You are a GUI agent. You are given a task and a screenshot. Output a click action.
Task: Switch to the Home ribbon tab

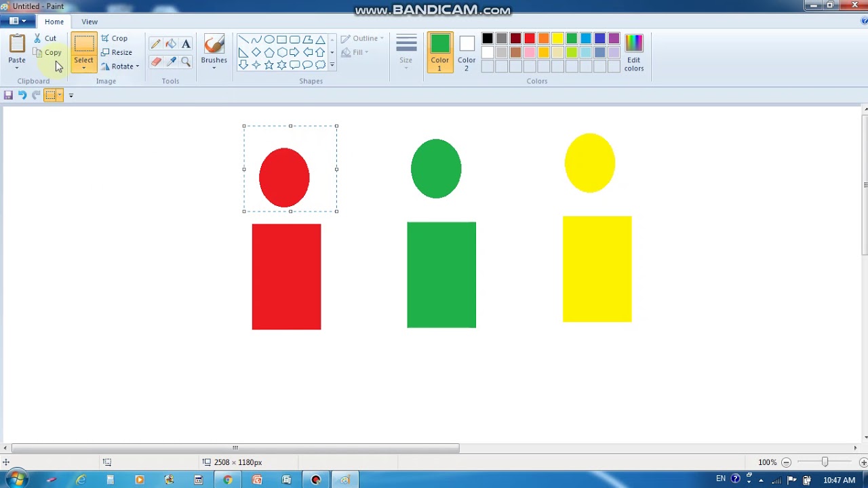54,22
